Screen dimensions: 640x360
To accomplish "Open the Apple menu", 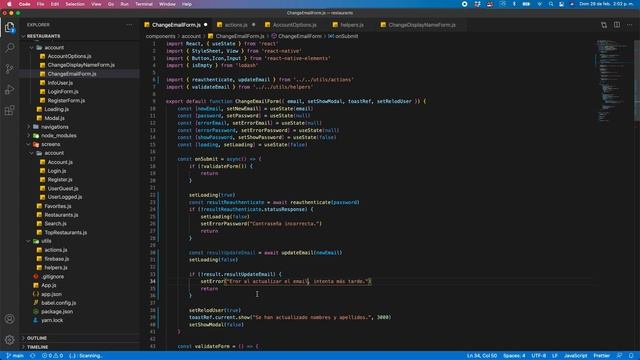I will tap(9, 4).
